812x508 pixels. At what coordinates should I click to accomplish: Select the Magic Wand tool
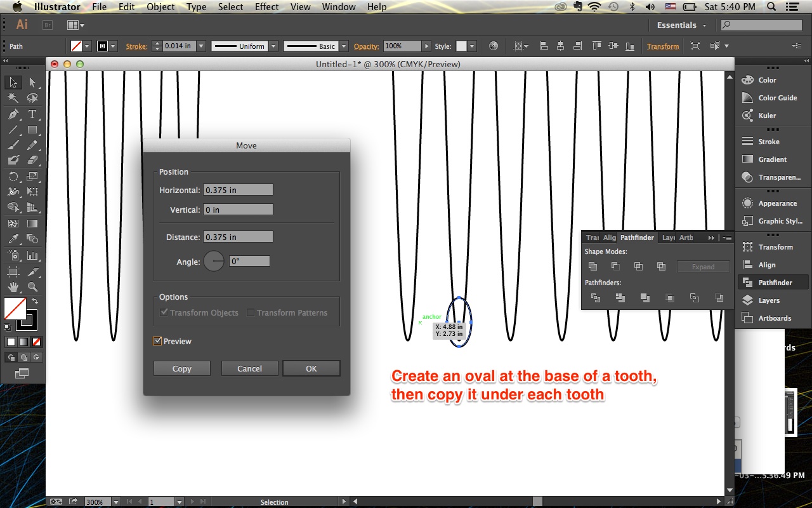[x=13, y=98]
